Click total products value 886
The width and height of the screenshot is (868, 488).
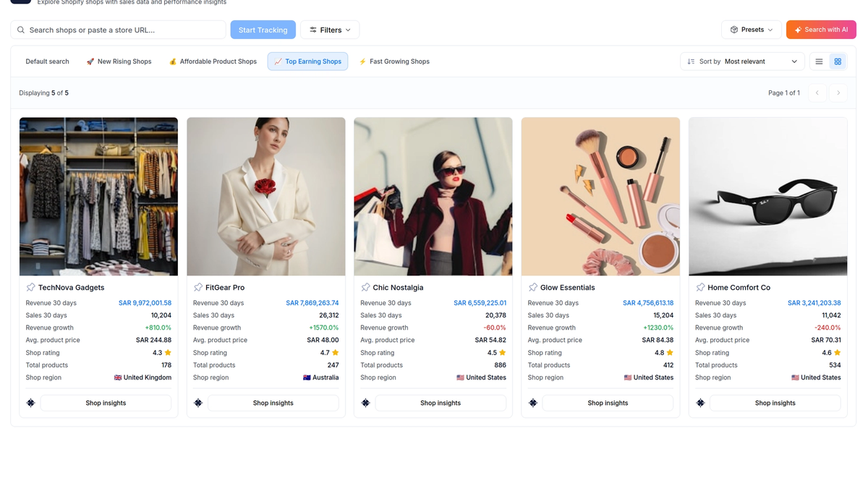point(500,365)
